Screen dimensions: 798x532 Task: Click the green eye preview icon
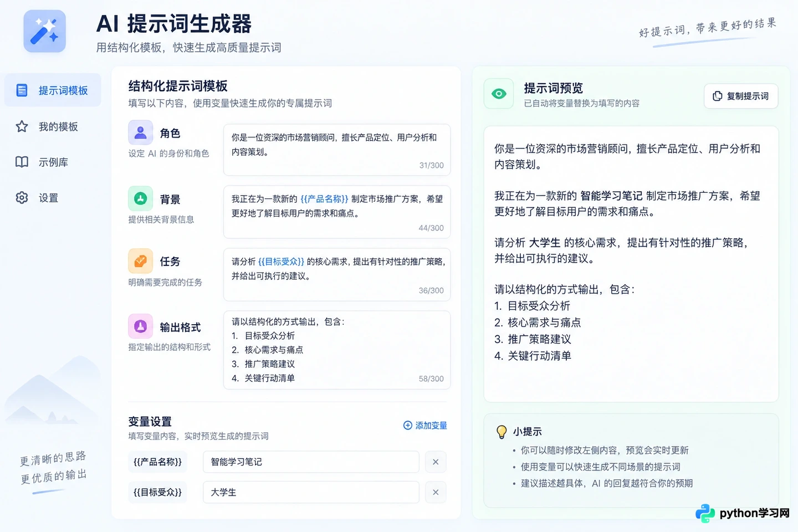click(x=499, y=94)
